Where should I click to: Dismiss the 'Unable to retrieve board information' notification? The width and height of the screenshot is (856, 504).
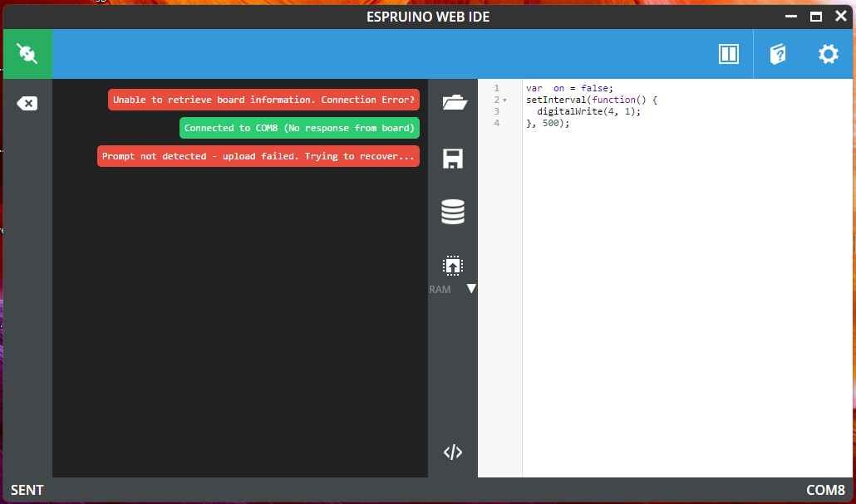263,100
